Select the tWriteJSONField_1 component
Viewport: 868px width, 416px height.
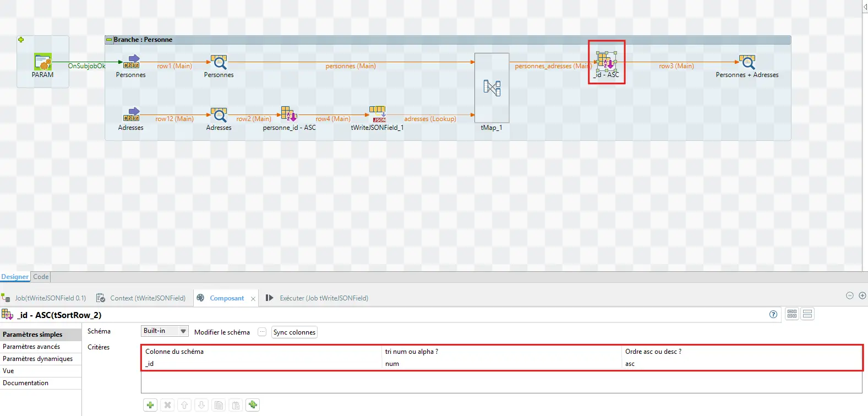(x=378, y=114)
